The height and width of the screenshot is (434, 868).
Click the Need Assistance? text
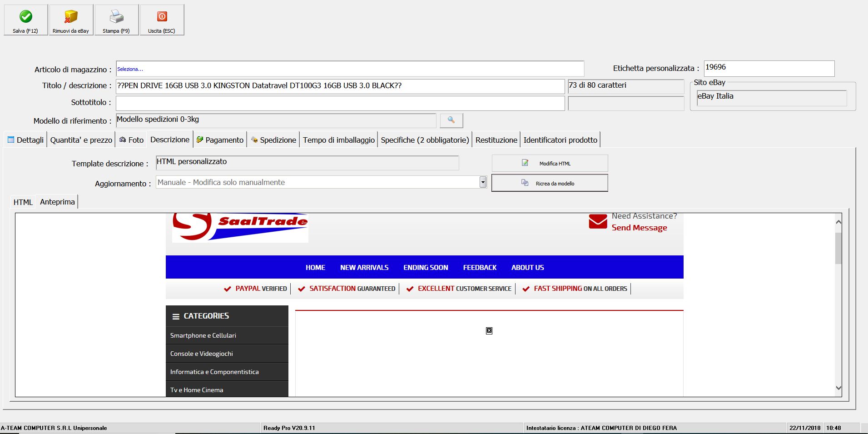(644, 216)
